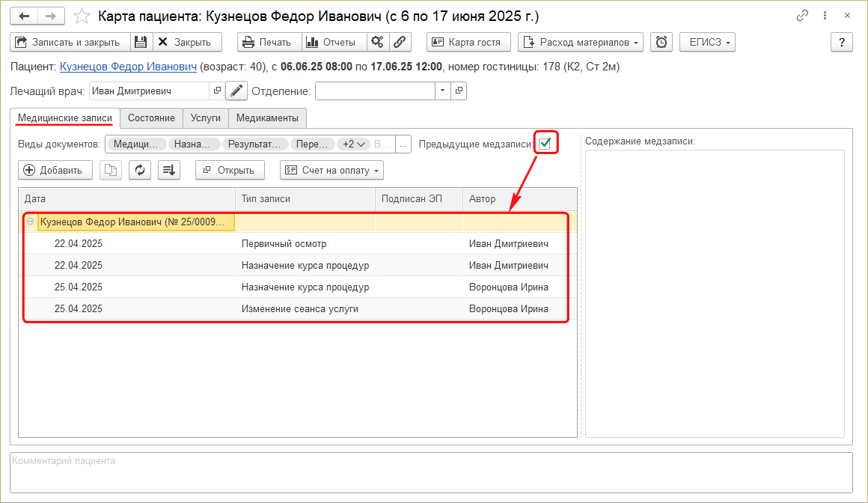The width and height of the screenshot is (868, 503).
Task: Click the list sort-down icon button
Action: 169,170
